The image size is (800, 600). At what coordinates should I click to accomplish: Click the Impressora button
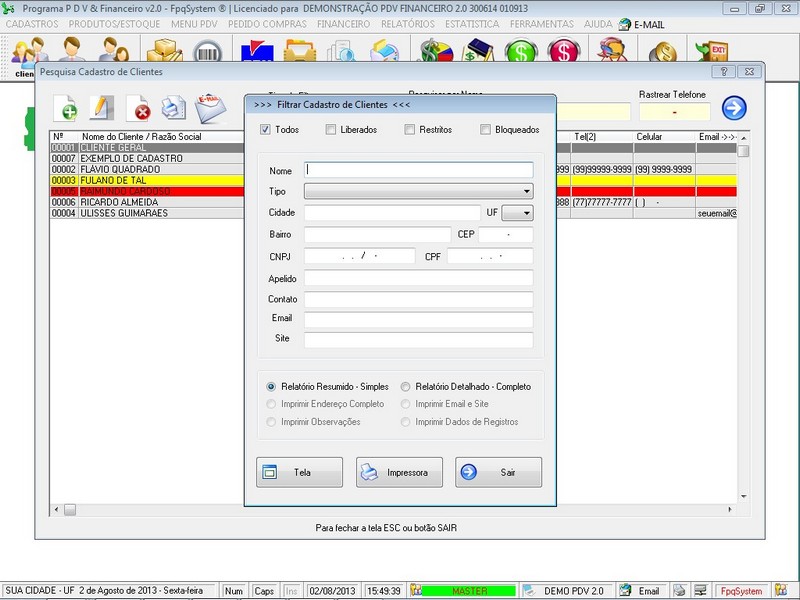coord(399,472)
